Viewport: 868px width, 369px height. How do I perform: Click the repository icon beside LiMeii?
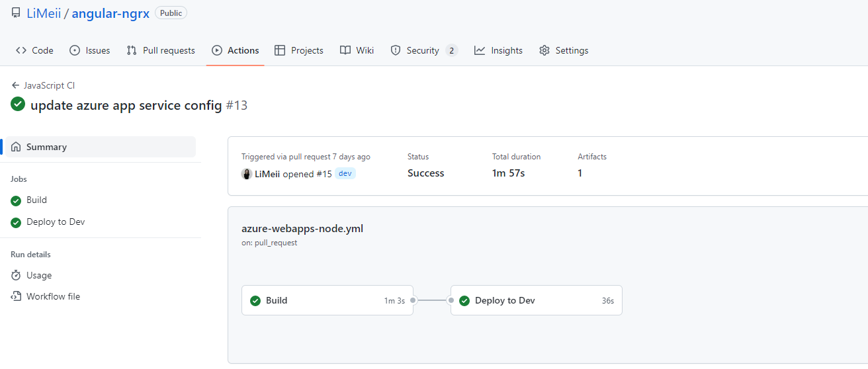tap(16, 13)
